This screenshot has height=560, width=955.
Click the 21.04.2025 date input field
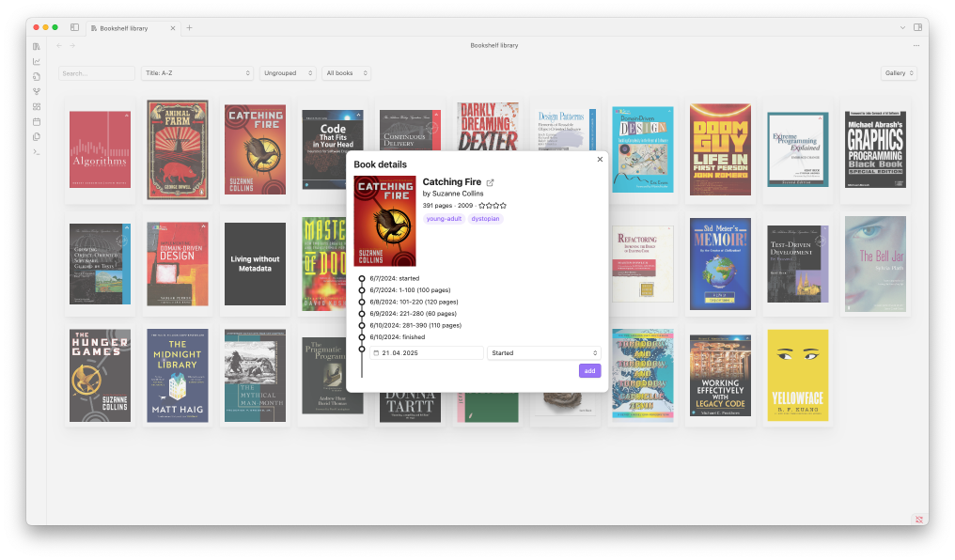(427, 353)
